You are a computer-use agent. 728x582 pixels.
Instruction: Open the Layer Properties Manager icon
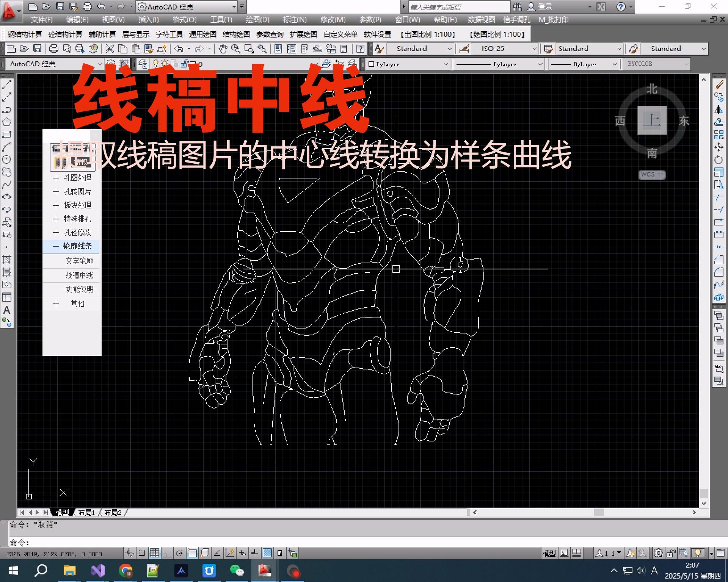(143, 64)
